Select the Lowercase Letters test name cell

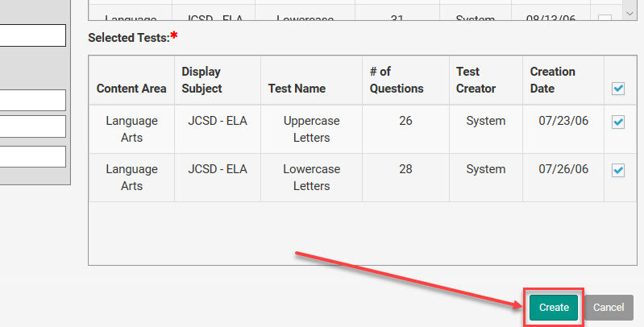click(x=312, y=177)
